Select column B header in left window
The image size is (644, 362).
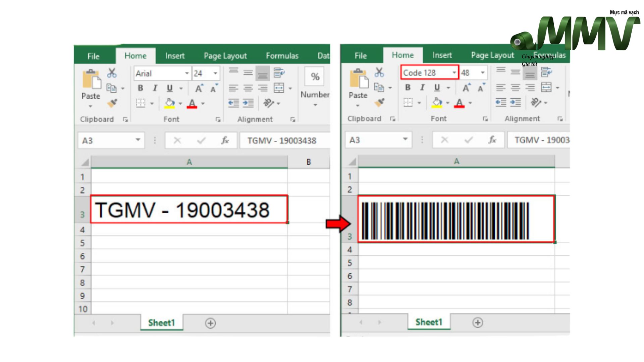(x=309, y=162)
